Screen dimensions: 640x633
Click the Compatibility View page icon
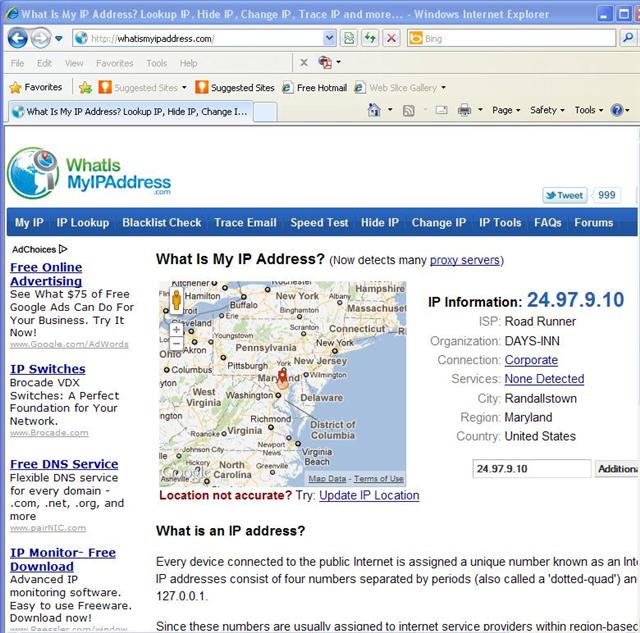pyautogui.click(x=349, y=38)
